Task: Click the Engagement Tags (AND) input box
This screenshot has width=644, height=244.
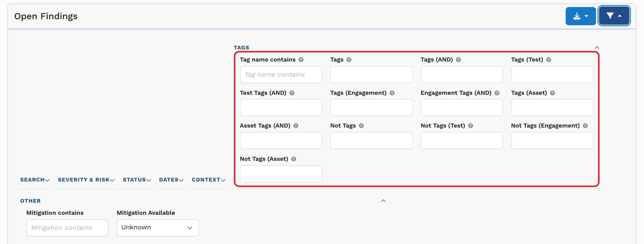Action: (462, 107)
